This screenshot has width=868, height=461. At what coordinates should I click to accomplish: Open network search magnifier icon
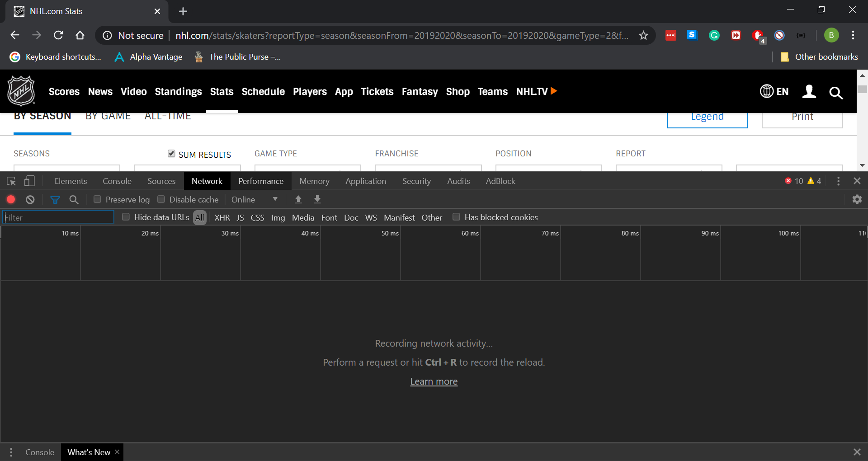point(74,200)
